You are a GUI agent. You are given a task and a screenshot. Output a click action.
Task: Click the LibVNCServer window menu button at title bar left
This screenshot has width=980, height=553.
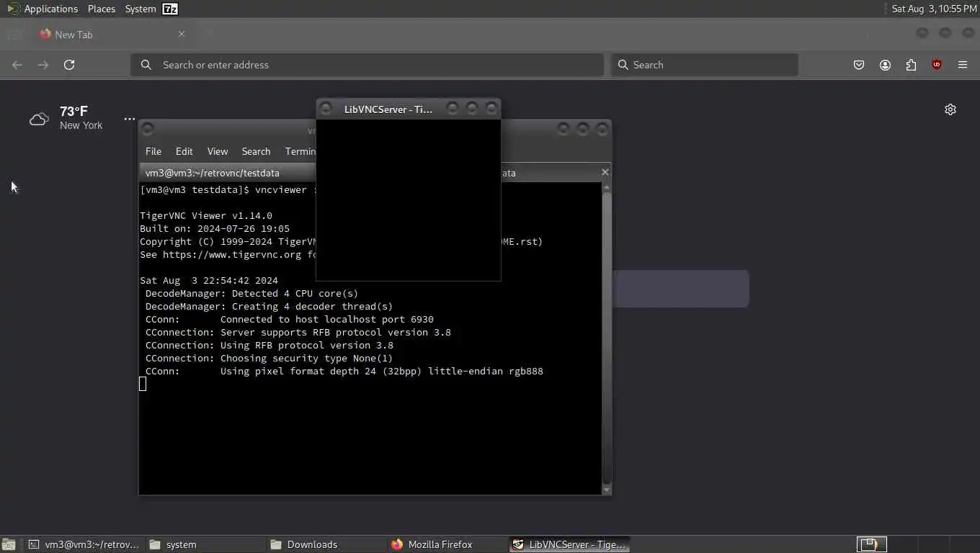[x=326, y=109]
